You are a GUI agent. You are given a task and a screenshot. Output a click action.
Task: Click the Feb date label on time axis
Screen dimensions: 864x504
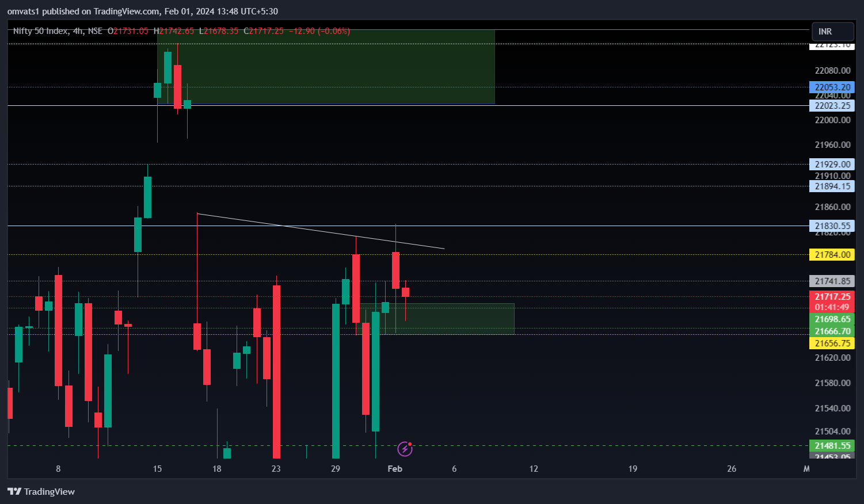(395, 469)
